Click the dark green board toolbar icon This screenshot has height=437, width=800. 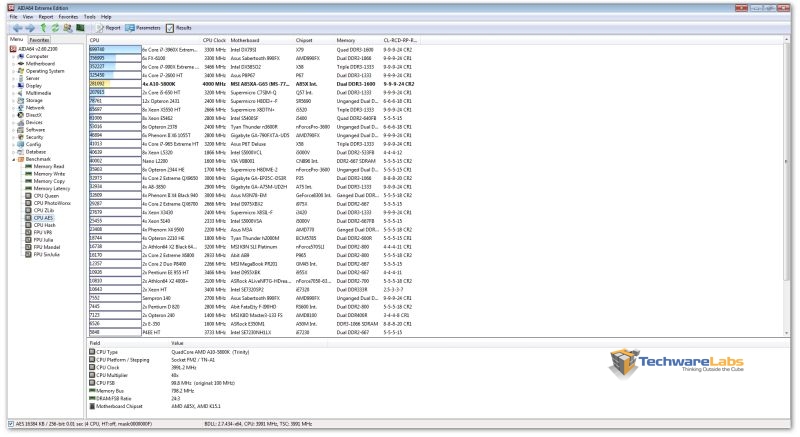click(80, 28)
